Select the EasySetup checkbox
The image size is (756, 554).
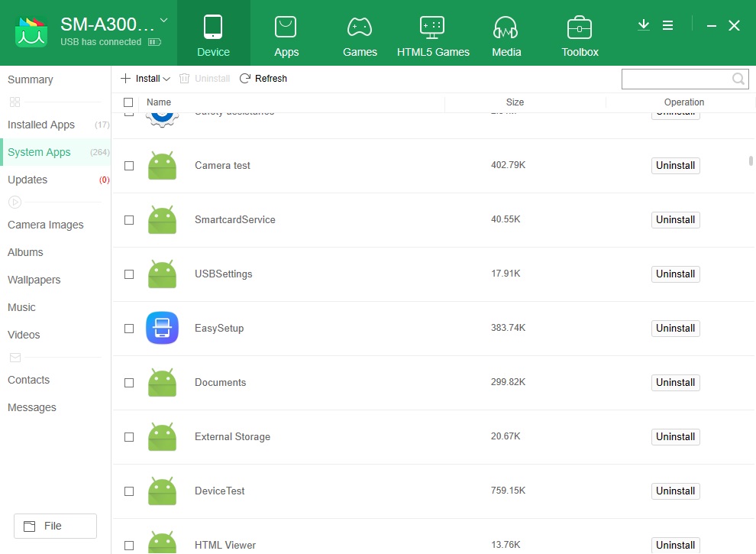[128, 328]
